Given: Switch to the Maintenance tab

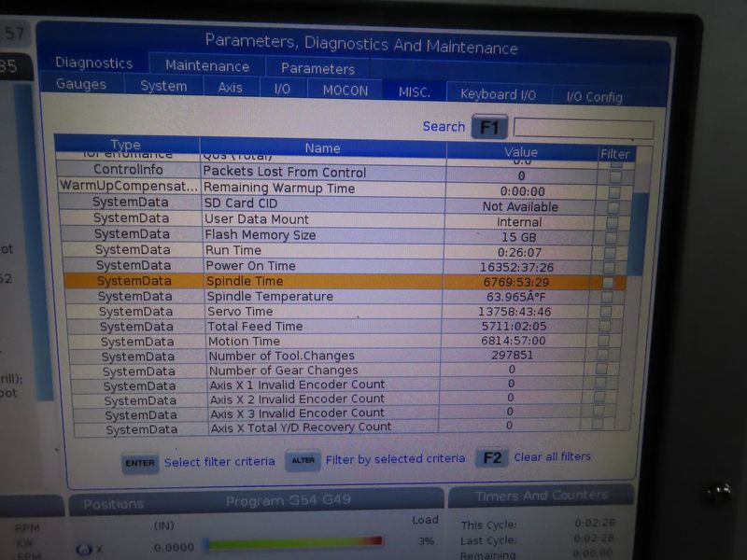Looking at the screenshot, I should 207,65.
